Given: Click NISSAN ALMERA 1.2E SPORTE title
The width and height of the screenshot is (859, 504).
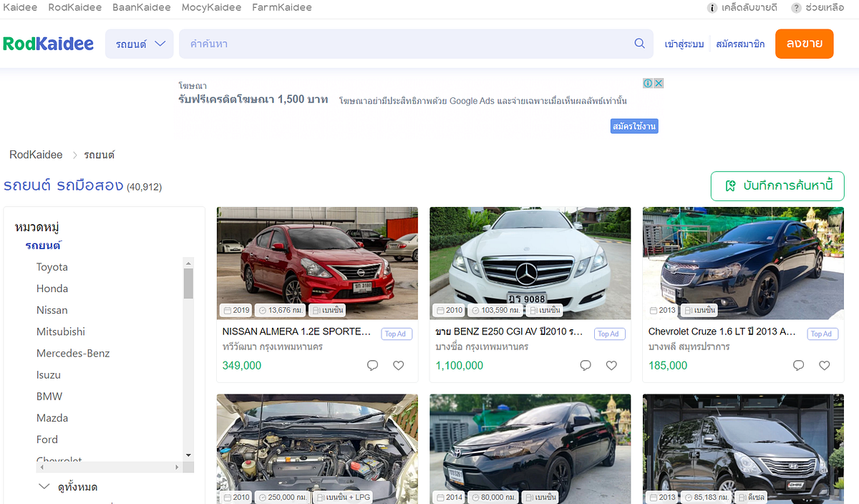Looking at the screenshot, I should [x=297, y=331].
